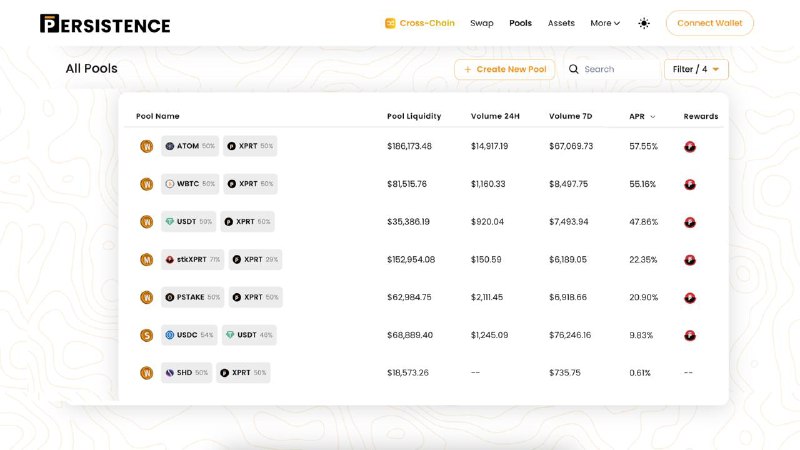Click the rewards icon in ATOM/XPRT row
The image size is (800, 450).
[690, 147]
